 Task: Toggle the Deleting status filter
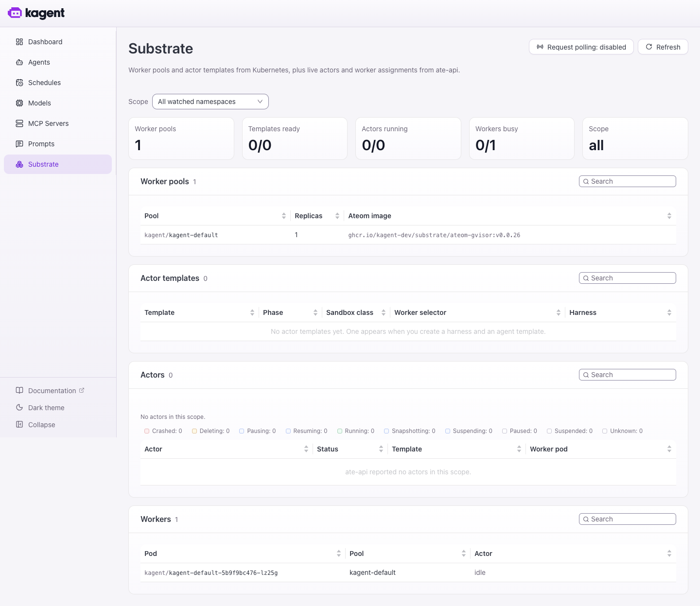(x=211, y=431)
